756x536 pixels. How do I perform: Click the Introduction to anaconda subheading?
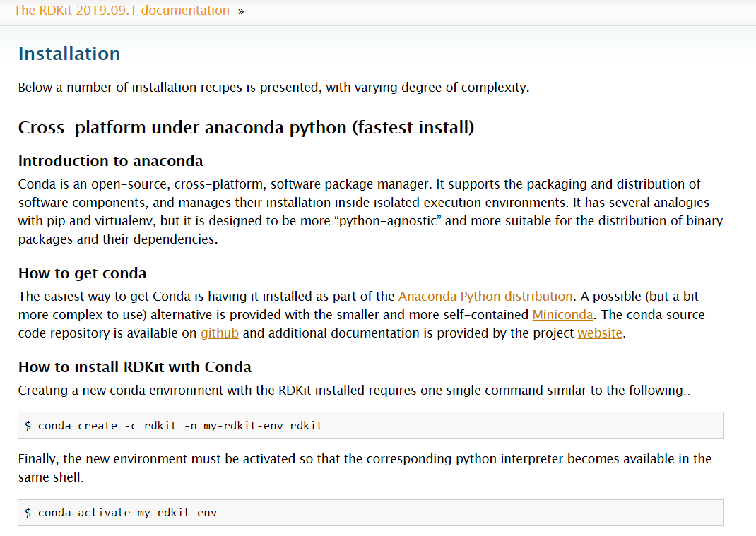110,161
